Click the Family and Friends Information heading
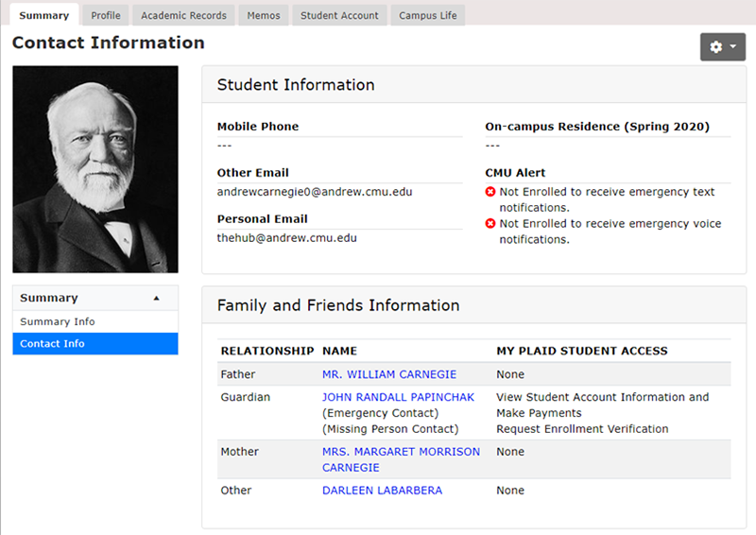The image size is (756, 535). click(x=338, y=305)
